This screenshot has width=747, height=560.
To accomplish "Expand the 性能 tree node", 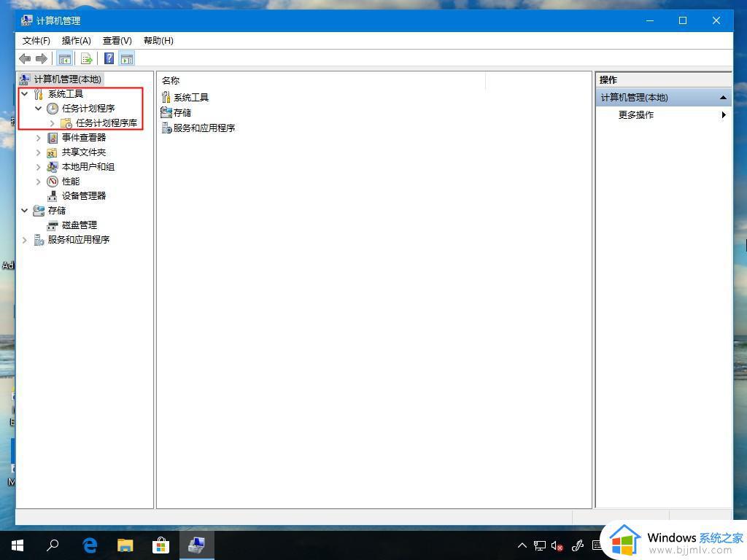I will pos(39,182).
